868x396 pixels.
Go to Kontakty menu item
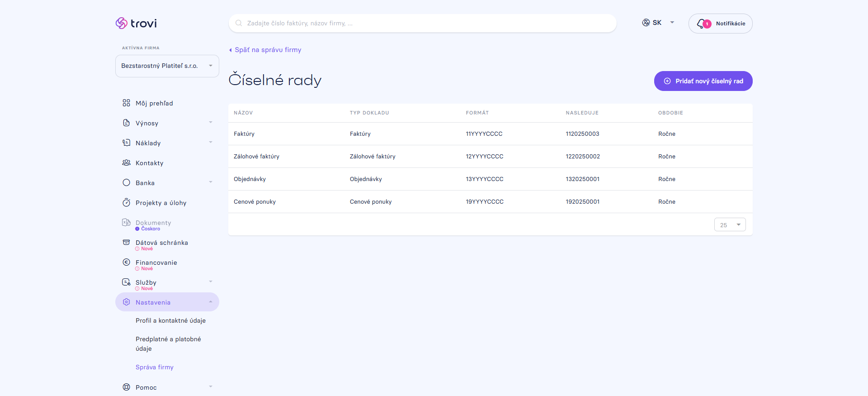pos(149,163)
